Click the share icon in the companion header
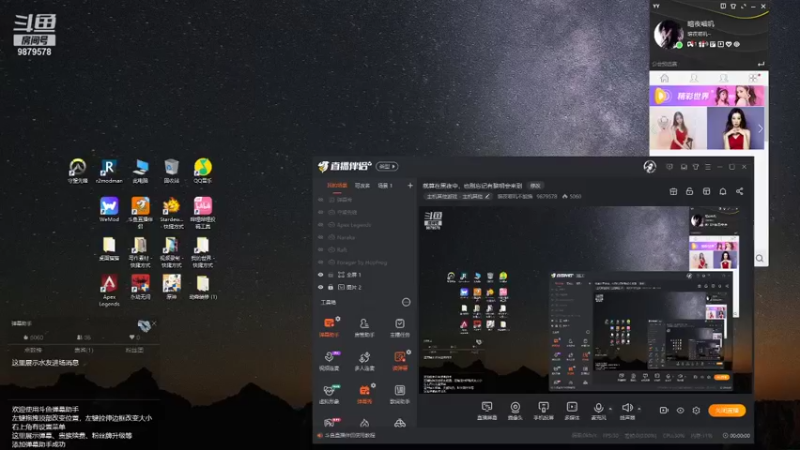Viewport: 800px width, 450px height. tap(739, 191)
